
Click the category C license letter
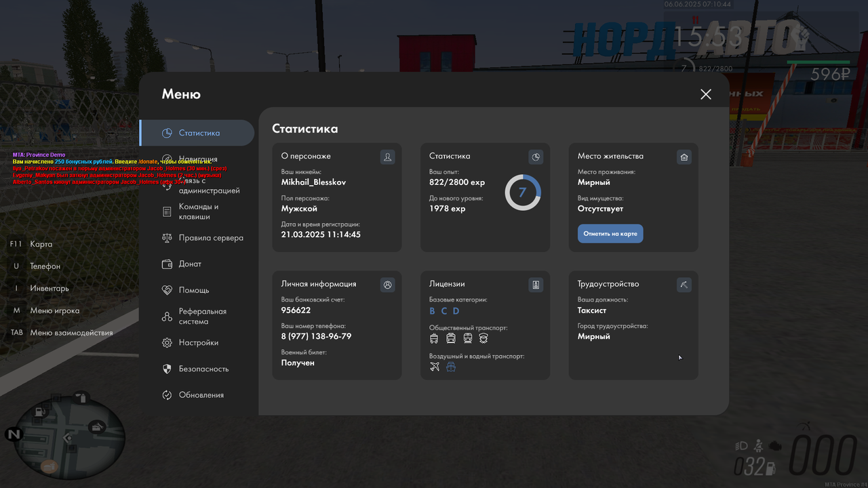(444, 311)
